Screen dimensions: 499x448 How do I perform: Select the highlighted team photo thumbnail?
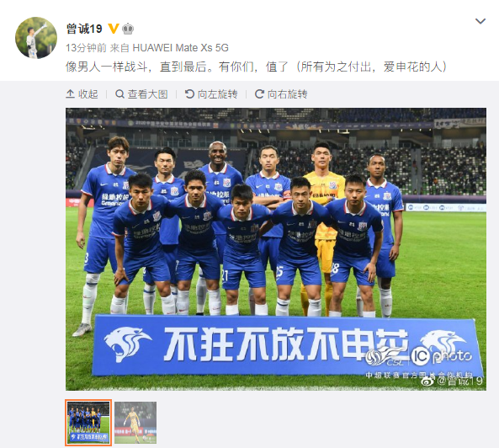coord(88,423)
